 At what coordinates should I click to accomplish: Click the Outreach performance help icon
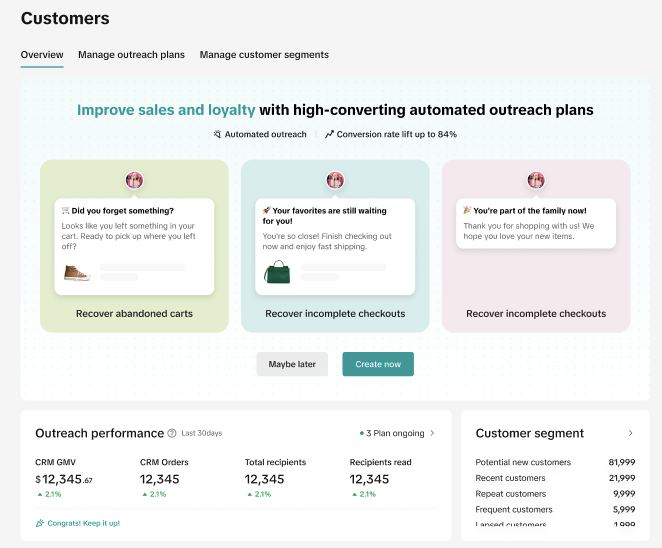click(x=172, y=433)
